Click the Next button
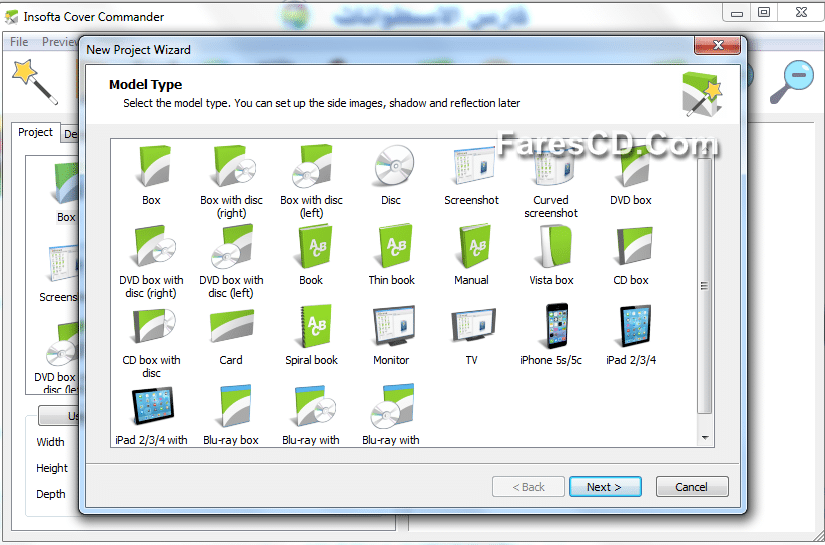Screen dimensions: 825x545 click(x=605, y=487)
